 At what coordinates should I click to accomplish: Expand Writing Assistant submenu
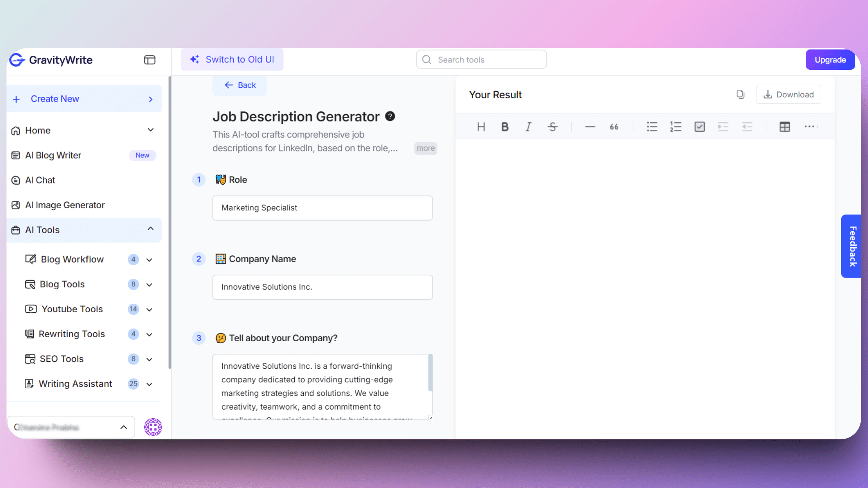point(149,385)
